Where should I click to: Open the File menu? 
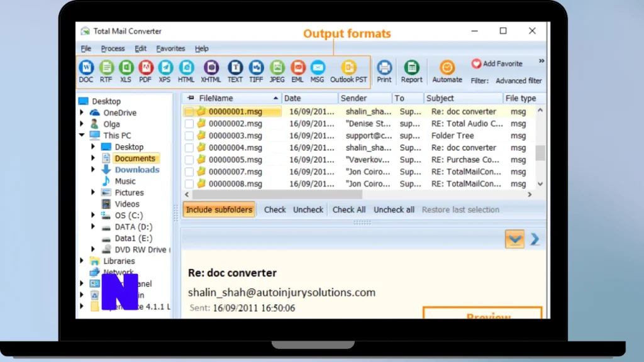tap(86, 48)
